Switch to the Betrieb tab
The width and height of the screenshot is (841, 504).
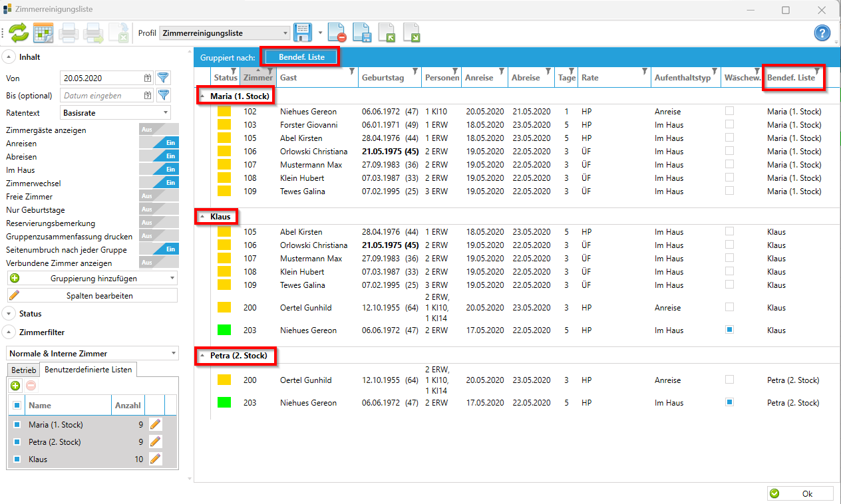pos(24,370)
